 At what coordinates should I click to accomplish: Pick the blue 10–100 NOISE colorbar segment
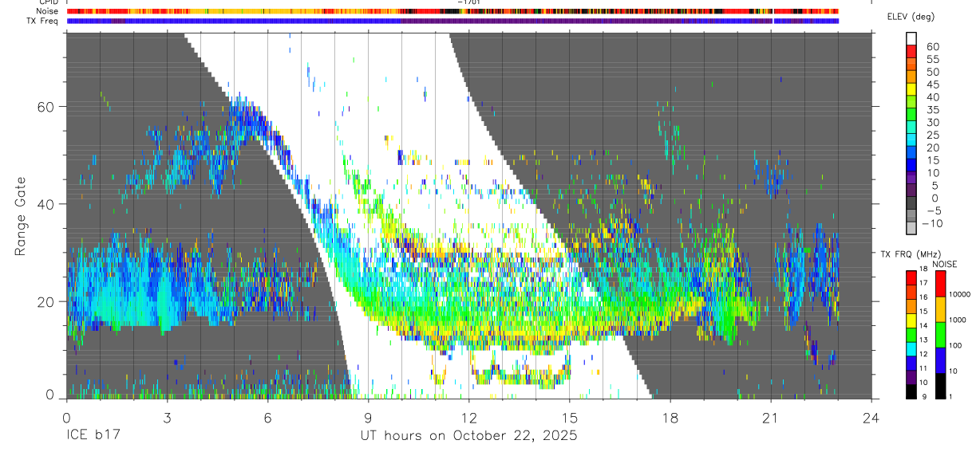pyautogui.click(x=940, y=360)
